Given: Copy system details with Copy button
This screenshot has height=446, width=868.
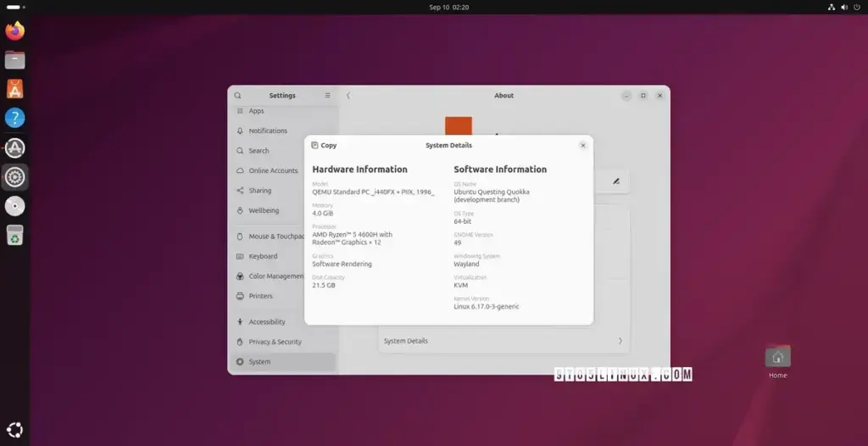Looking at the screenshot, I should coord(325,145).
